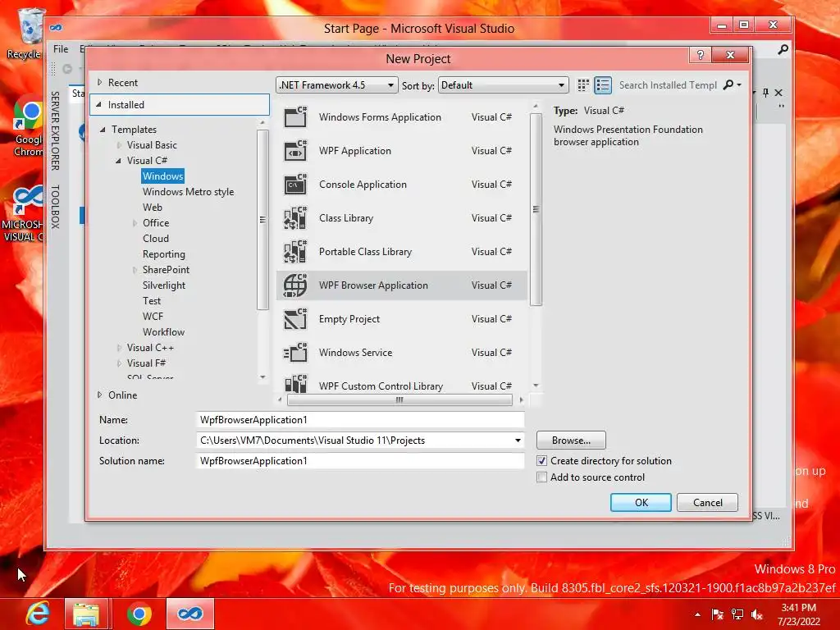Choose the Console Application template icon
840x630 pixels.
coord(295,185)
